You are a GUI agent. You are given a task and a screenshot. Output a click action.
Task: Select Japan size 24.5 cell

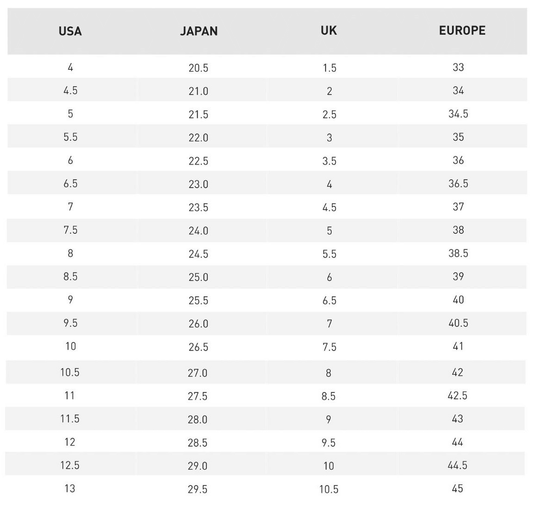point(198,254)
